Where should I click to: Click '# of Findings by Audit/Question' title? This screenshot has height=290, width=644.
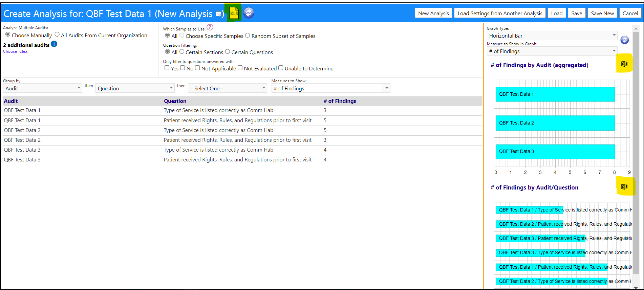pos(534,187)
